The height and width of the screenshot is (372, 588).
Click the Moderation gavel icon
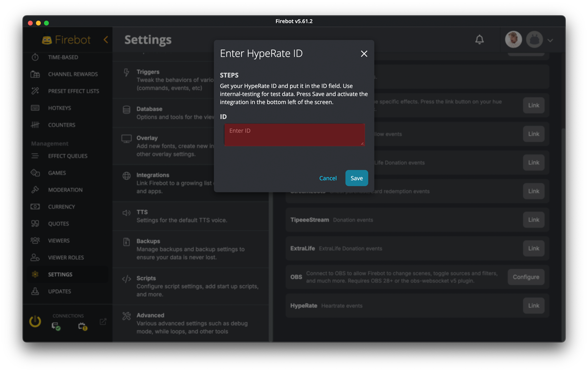click(x=35, y=190)
